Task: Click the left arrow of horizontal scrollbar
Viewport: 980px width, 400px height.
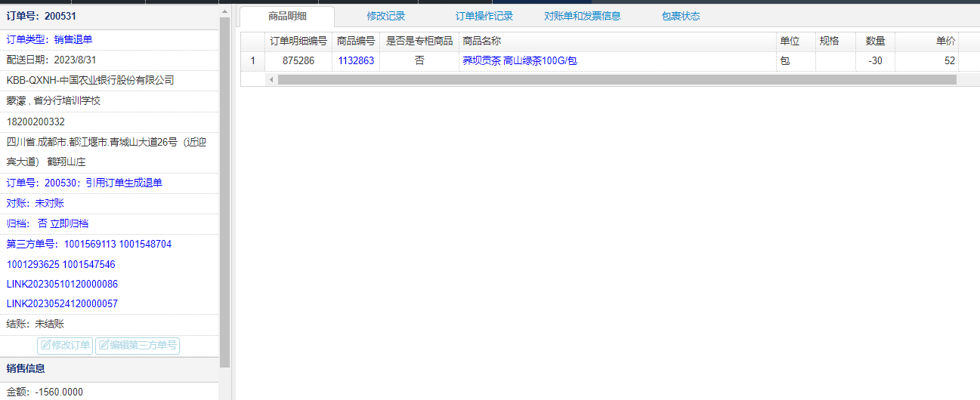Action: (271, 79)
